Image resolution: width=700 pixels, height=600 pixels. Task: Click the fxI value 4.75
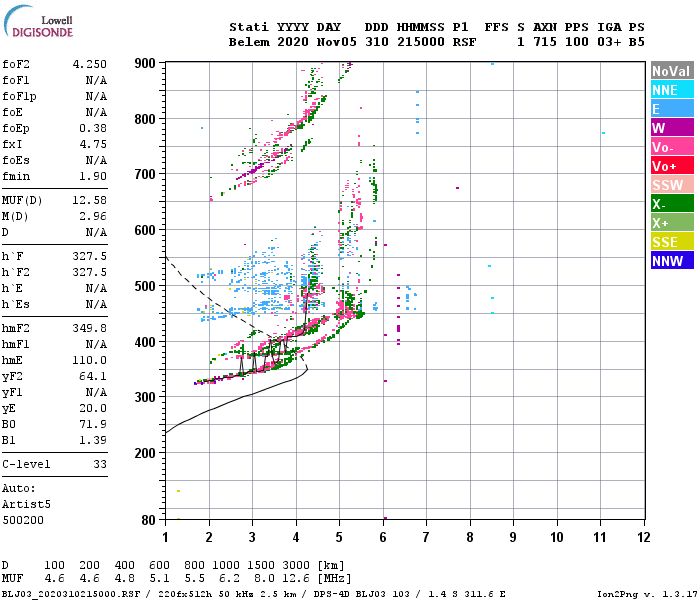(x=93, y=144)
